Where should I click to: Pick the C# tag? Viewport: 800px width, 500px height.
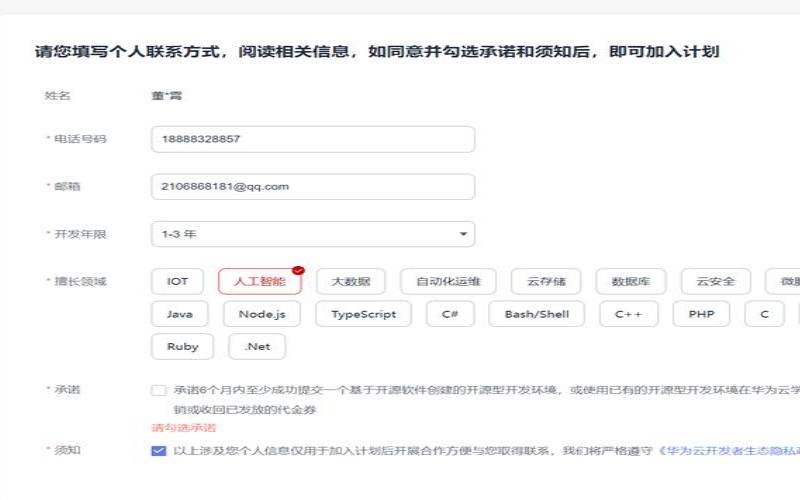451,314
